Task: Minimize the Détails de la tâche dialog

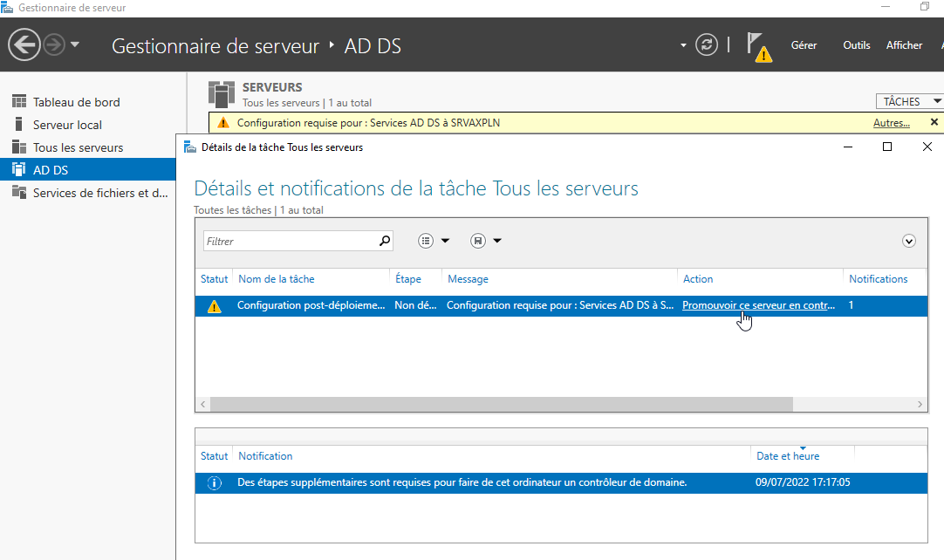Action: click(848, 147)
